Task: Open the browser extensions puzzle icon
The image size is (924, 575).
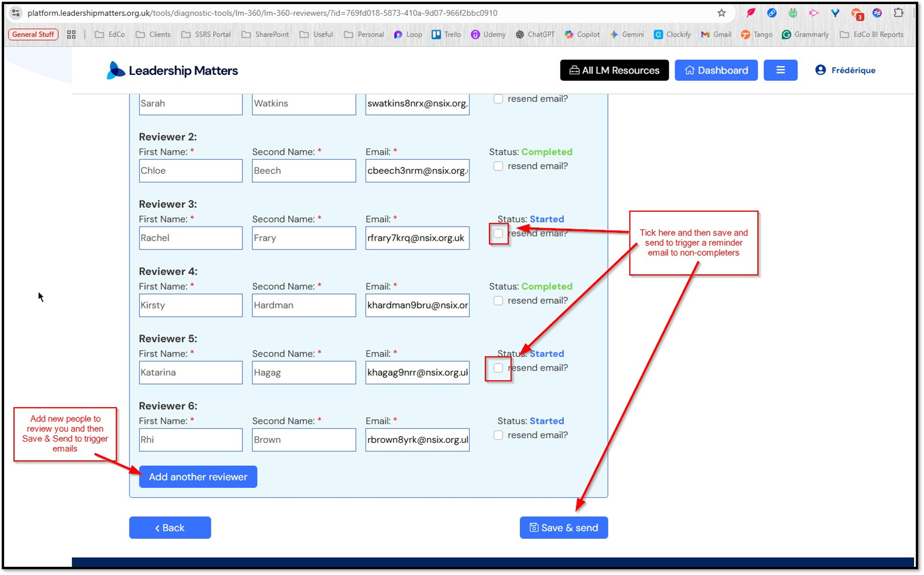Action: (898, 12)
